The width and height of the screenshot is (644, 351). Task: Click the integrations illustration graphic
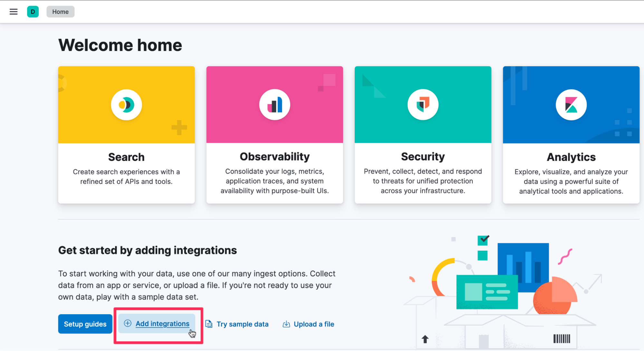pyautogui.click(x=503, y=290)
